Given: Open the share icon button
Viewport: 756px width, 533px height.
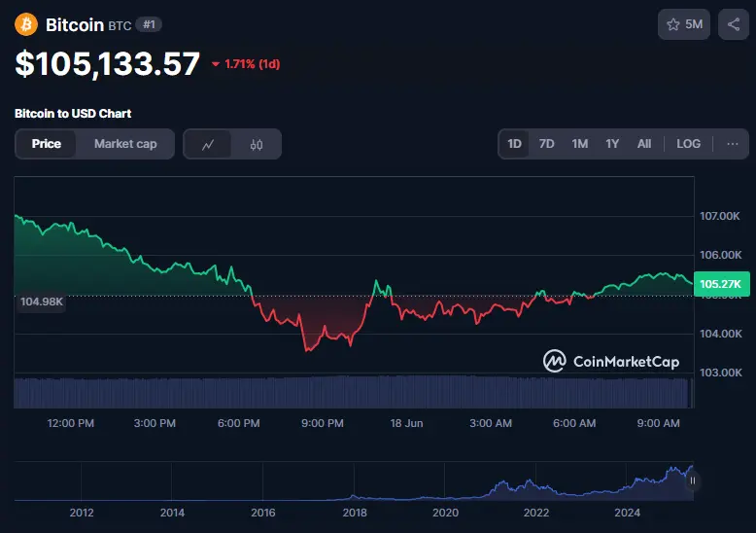Looking at the screenshot, I should tap(734, 24).
